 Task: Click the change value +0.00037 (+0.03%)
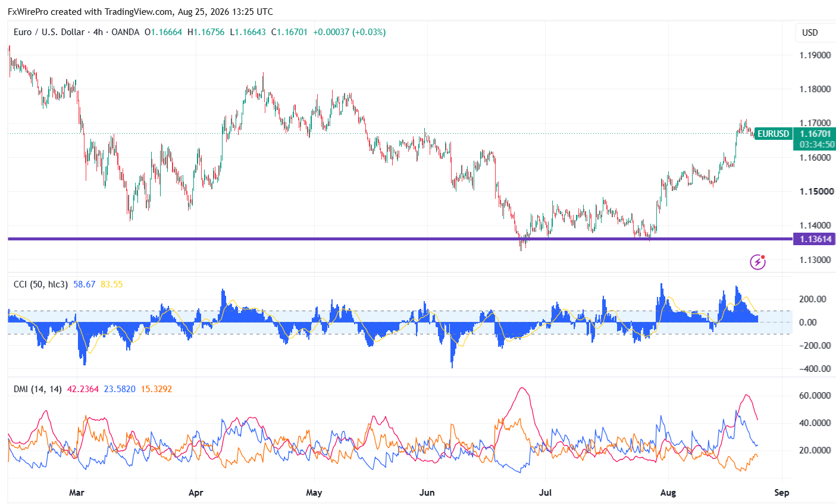tap(349, 32)
